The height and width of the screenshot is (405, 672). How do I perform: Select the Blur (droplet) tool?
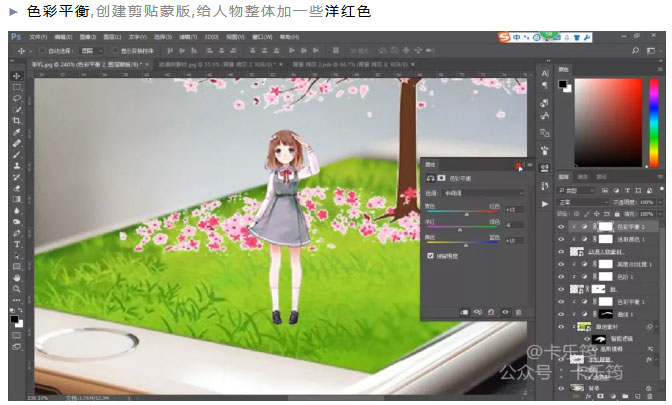17,210
